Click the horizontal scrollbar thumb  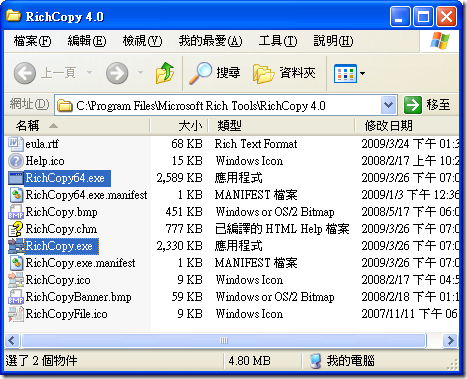click(x=224, y=340)
